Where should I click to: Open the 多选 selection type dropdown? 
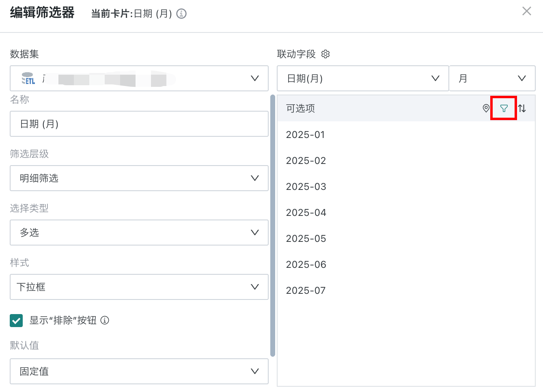click(139, 233)
